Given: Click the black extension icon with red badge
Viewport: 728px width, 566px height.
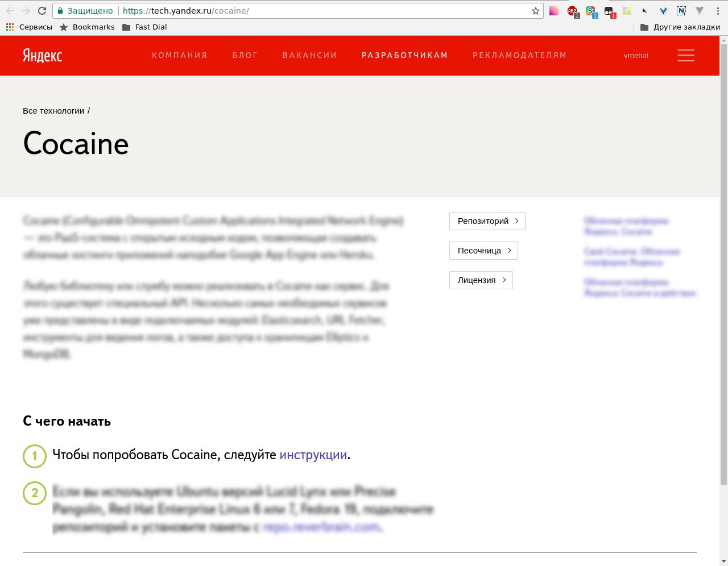Looking at the screenshot, I should [x=609, y=11].
